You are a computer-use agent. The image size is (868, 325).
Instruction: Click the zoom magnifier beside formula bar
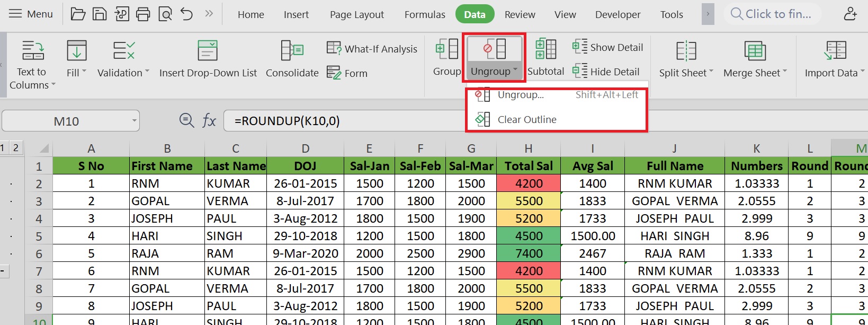pos(186,121)
